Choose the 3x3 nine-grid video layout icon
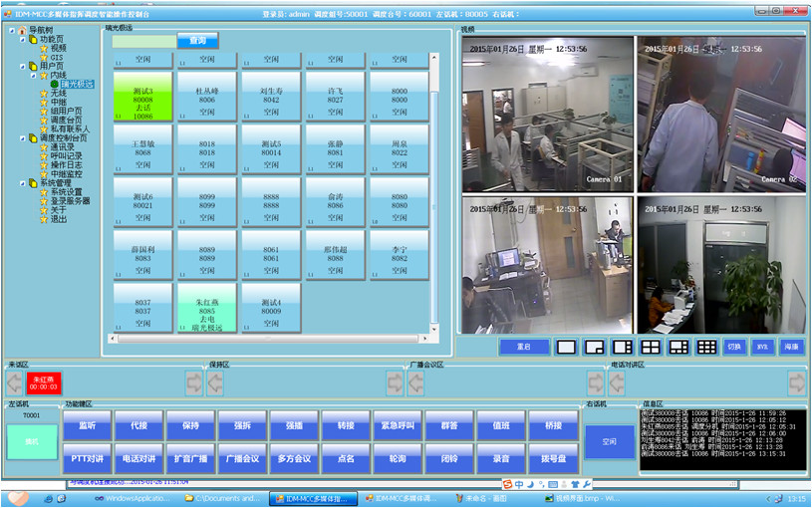The image size is (812, 508). click(706, 348)
